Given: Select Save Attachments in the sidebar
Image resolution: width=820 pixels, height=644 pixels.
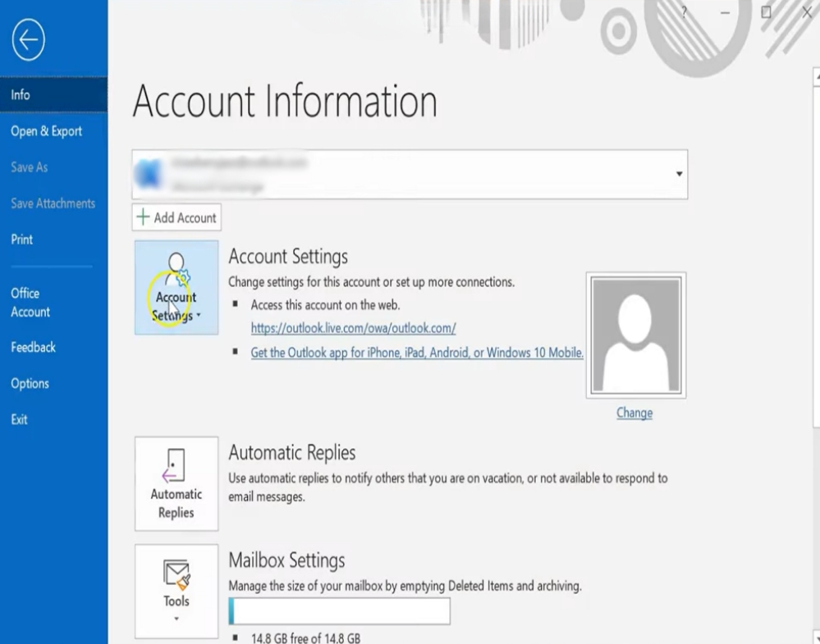Looking at the screenshot, I should tap(54, 203).
